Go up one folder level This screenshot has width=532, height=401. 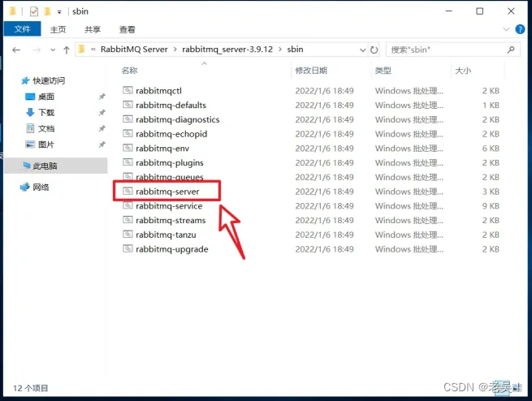[x=66, y=50]
